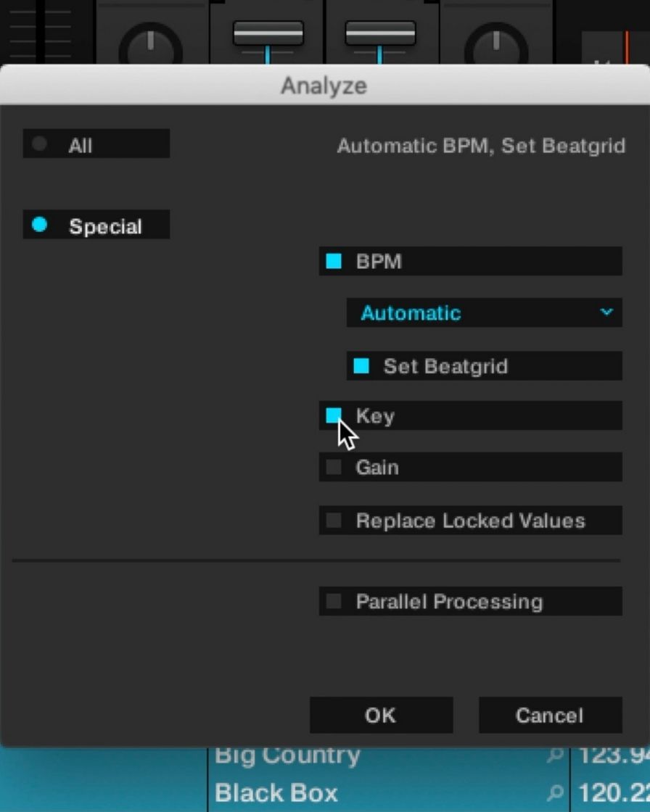This screenshot has width=650, height=812.
Task: Click the Analyze dialog title bar
Action: (324, 86)
